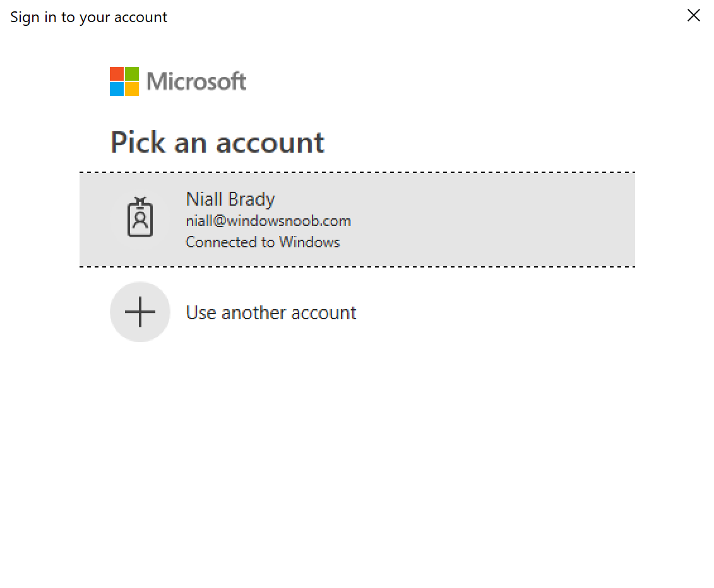Click the green square in the Microsoft logo
This screenshot has height=588, width=714.
132,74
